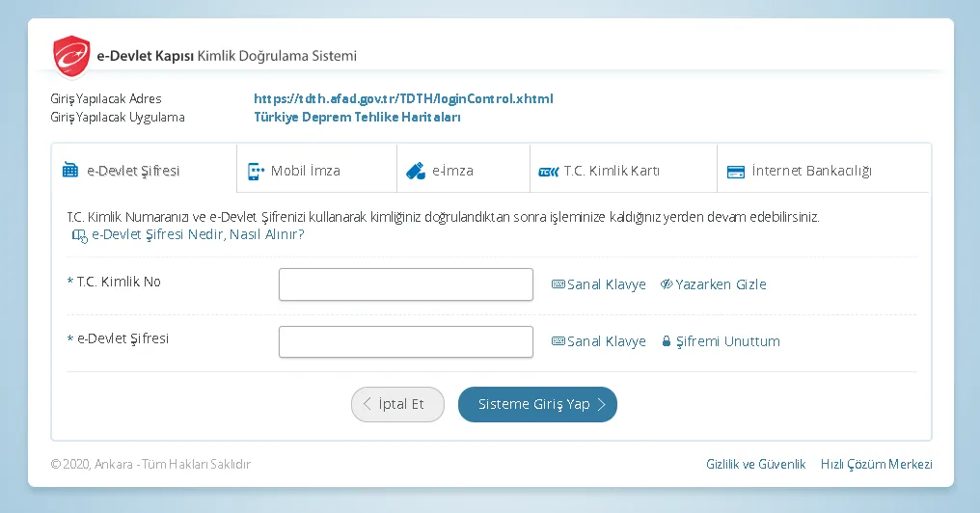Open the Hızlı Çözüm Merkezi footer link
Screen dimensions: 980x513
coord(876,464)
